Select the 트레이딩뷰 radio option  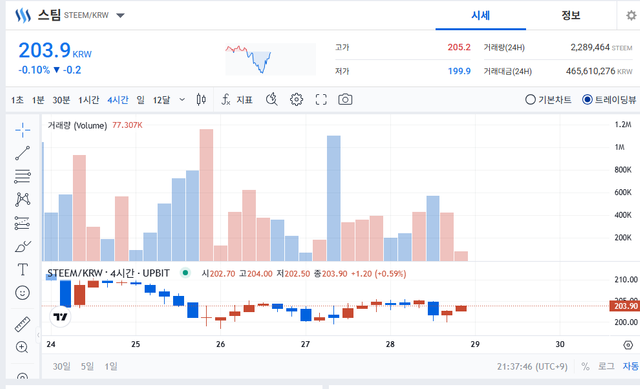tap(609, 100)
